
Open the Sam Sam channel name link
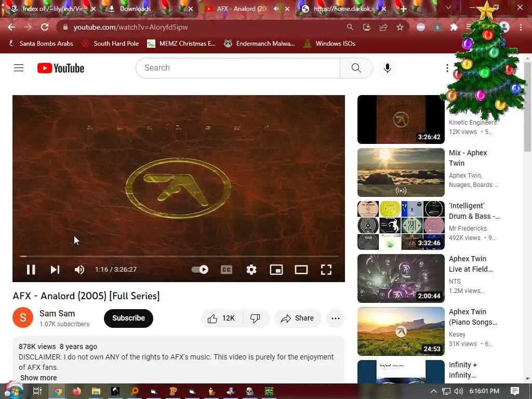tap(57, 313)
